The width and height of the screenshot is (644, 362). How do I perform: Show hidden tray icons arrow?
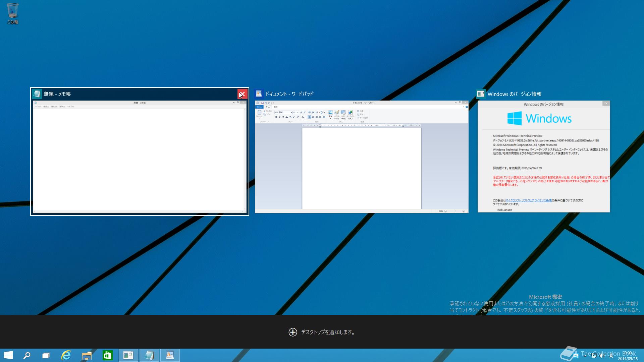click(x=585, y=356)
